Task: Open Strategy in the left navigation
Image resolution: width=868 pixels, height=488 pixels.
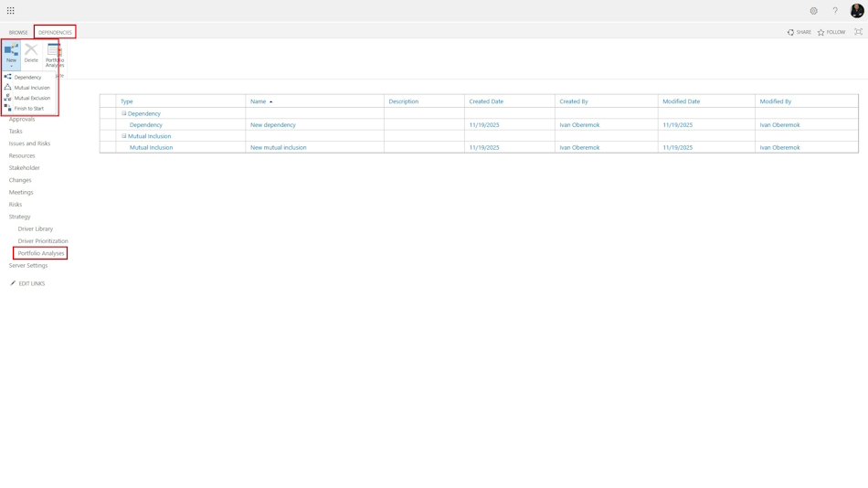Action: tap(19, 217)
